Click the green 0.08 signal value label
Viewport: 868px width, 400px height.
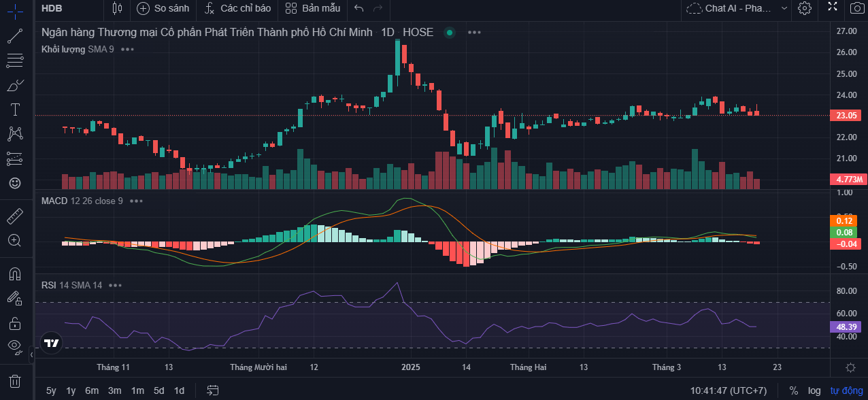point(844,232)
